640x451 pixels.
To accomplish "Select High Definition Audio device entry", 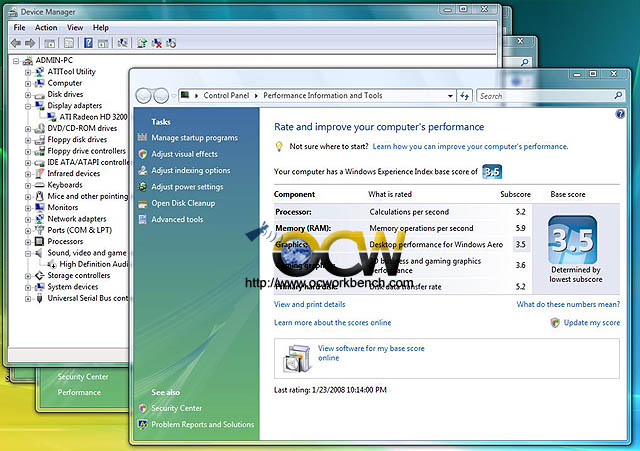I will 94,264.
